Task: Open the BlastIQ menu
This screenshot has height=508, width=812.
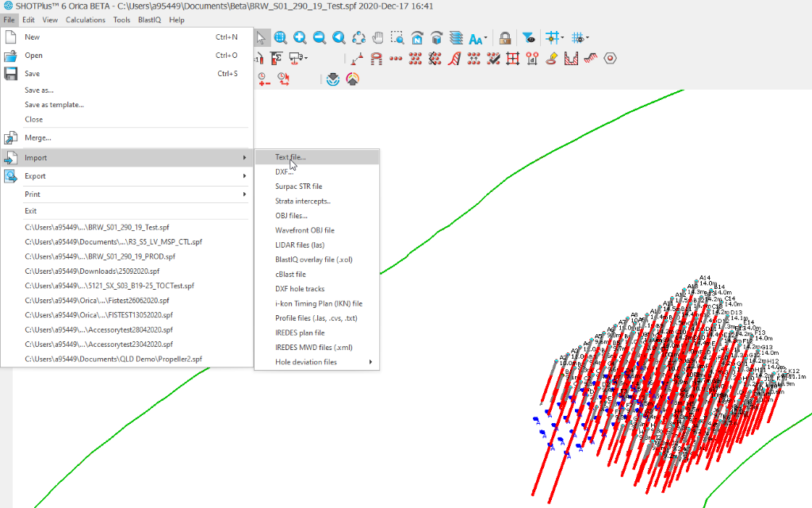Action: coord(150,20)
